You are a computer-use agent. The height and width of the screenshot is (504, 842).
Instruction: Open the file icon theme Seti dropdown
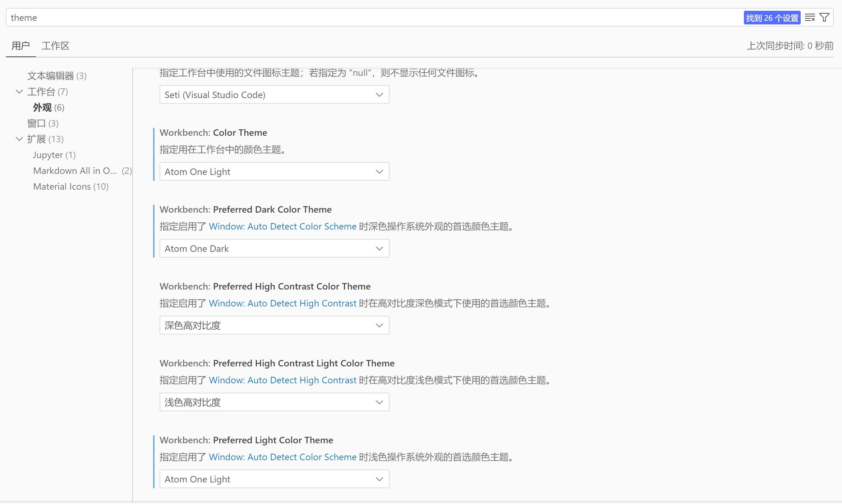point(274,95)
